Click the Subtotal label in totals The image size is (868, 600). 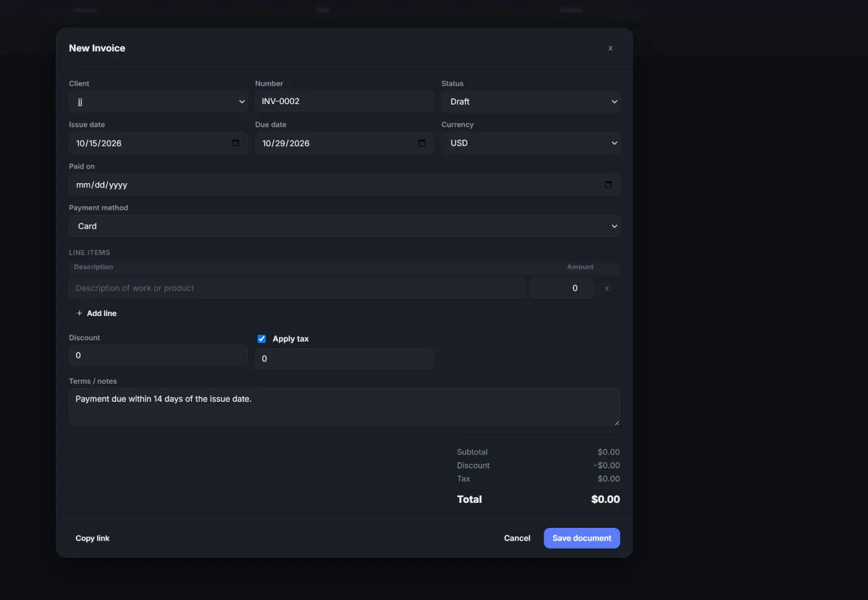pos(472,452)
